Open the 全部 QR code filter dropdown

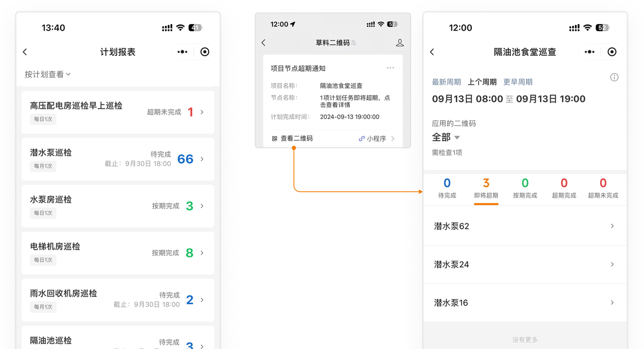[x=446, y=137]
